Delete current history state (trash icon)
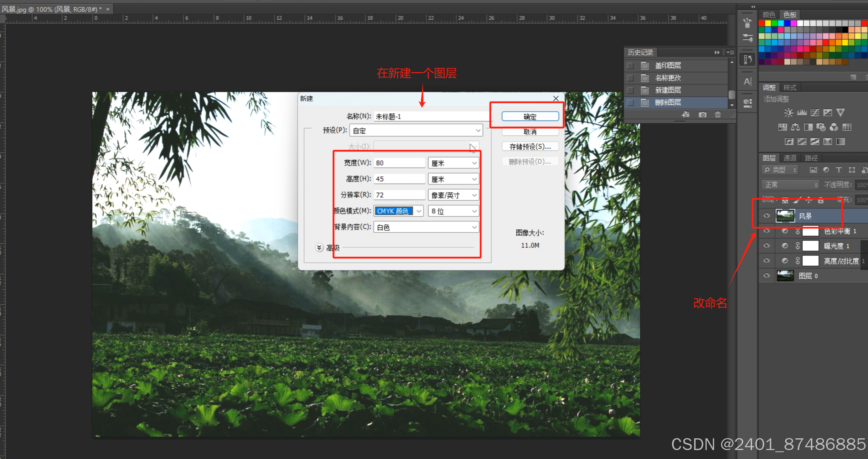The width and height of the screenshot is (868, 459). [718, 115]
